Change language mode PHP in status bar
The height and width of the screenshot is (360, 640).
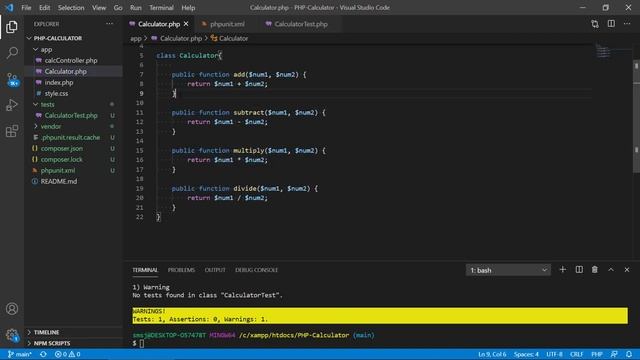(x=597, y=354)
